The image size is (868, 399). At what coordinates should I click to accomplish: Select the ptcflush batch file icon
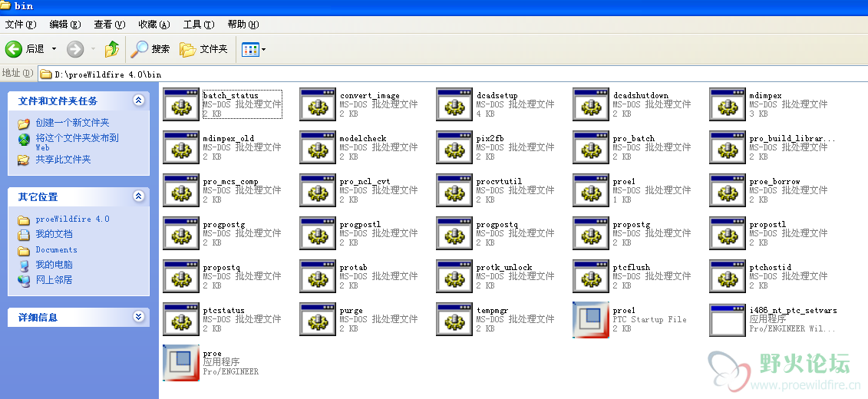click(591, 276)
